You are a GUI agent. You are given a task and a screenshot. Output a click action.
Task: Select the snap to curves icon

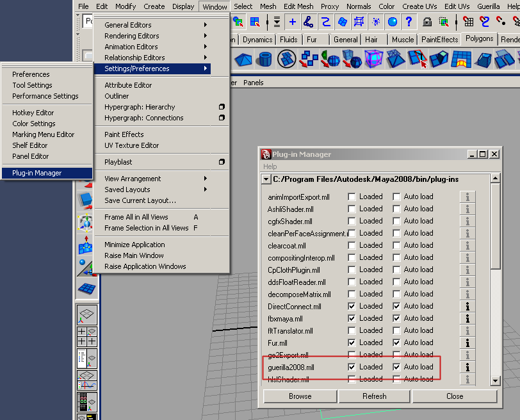(x=309, y=22)
